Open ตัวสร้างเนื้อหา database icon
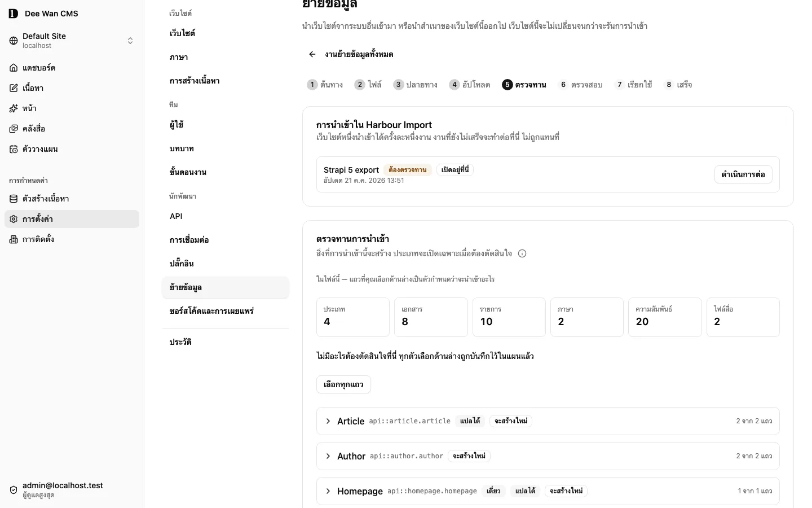This screenshot has width=812, height=508. point(14,199)
